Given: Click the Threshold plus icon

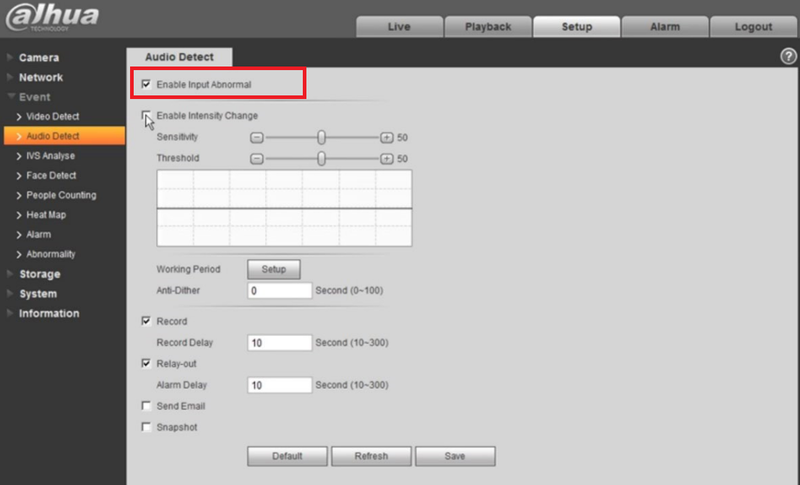Looking at the screenshot, I should point(387,159).
